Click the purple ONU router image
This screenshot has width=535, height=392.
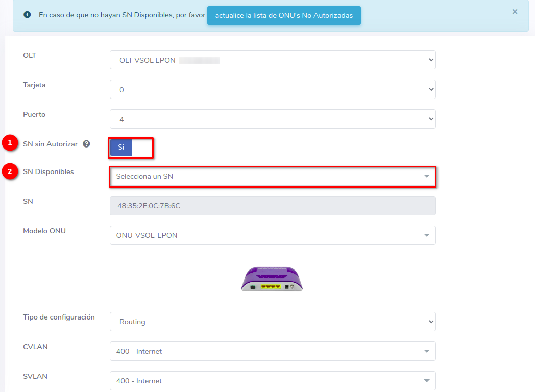pyautogui.click(x=272, y=279)
